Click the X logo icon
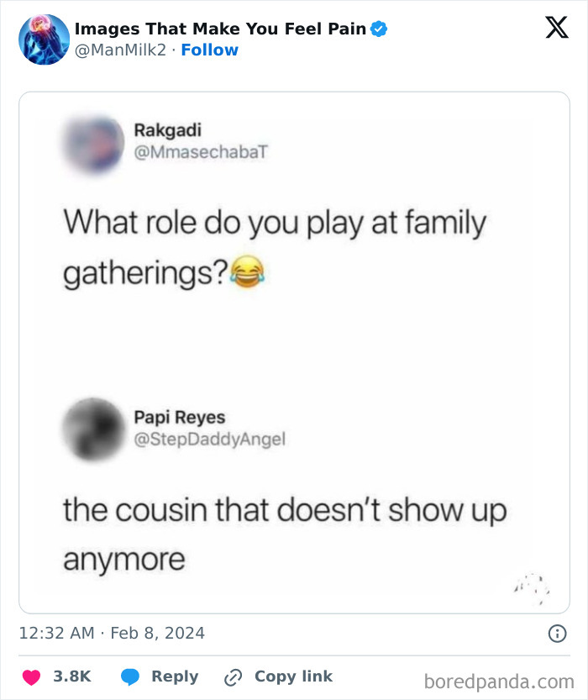588x700 pixels. (x=556, y=28)
